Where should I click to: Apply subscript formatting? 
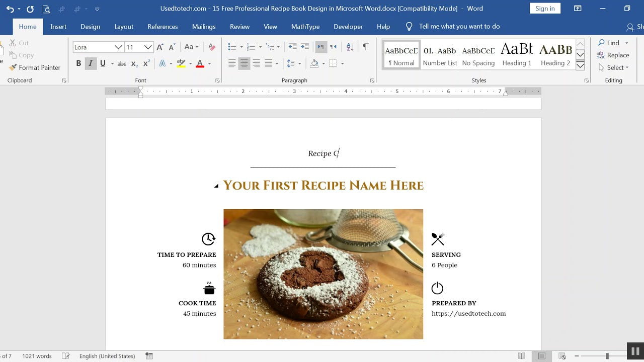click(x=134, y=64)
